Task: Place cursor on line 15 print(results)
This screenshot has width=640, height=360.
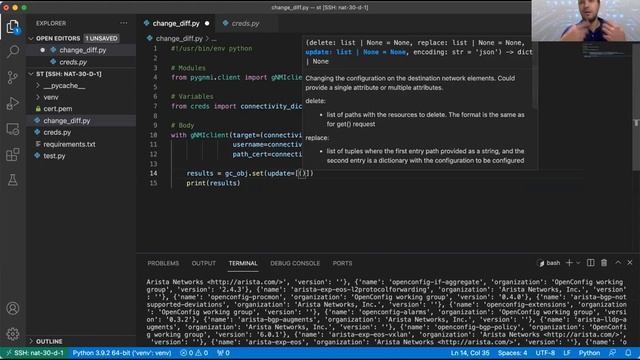Action: 213,183
